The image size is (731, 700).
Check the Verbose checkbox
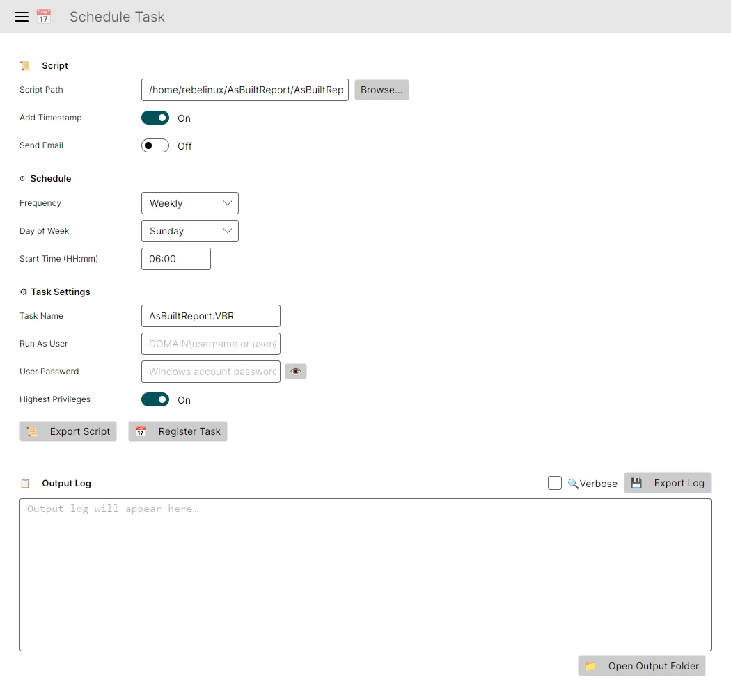click(x=555, y=482)
